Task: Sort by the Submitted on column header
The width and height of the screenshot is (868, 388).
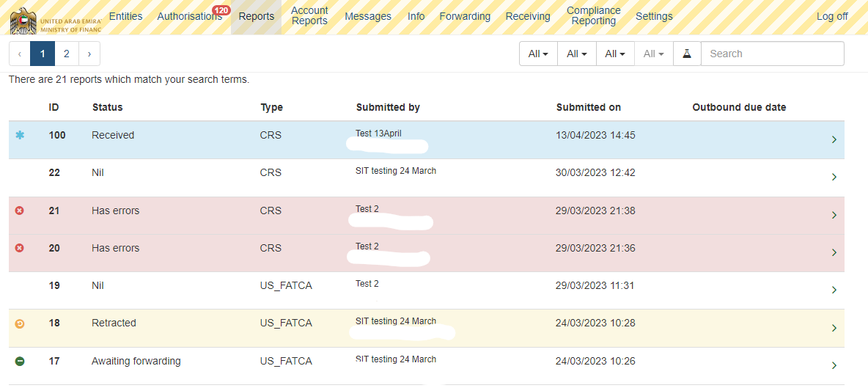Action: tap(588, 107)
